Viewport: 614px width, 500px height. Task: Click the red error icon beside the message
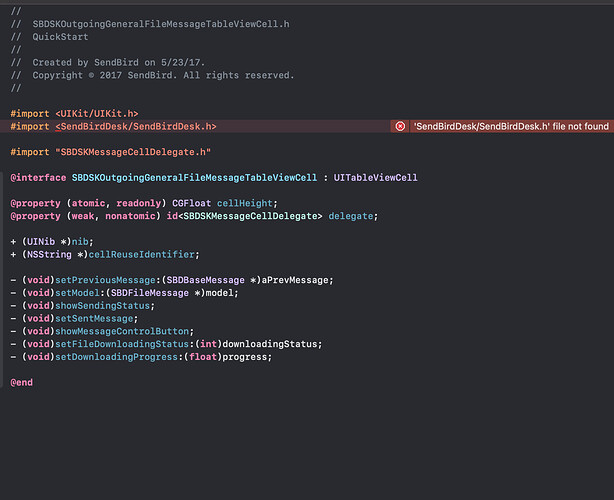pyautogui.click(x=400, y=126)
